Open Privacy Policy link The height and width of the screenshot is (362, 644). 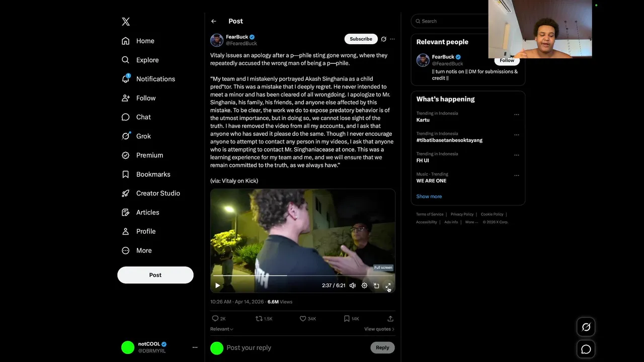(x=462, y=214)
